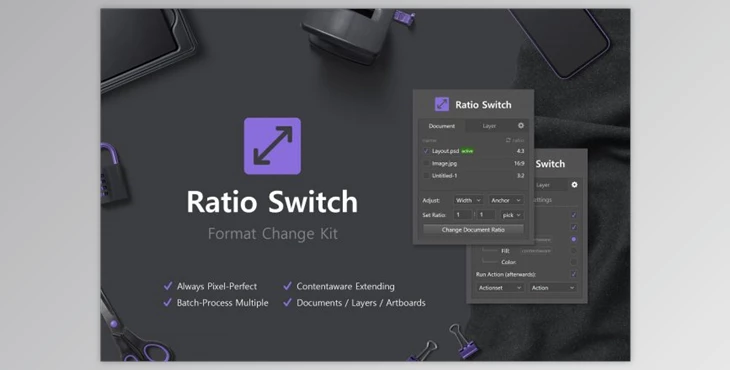Click the Documents / Layers / Artboards text
Screen dimensions: 730x370
pyautogui.click(x=361, y=303)
